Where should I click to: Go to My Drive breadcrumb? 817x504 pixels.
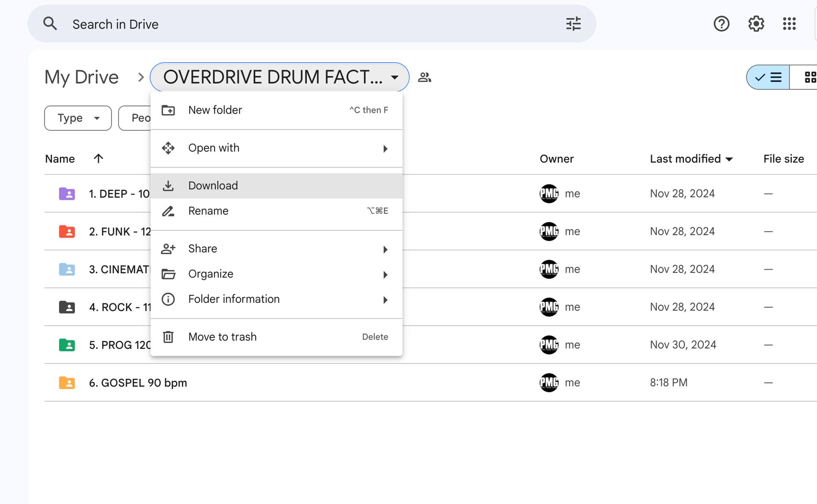coord(81,77)
